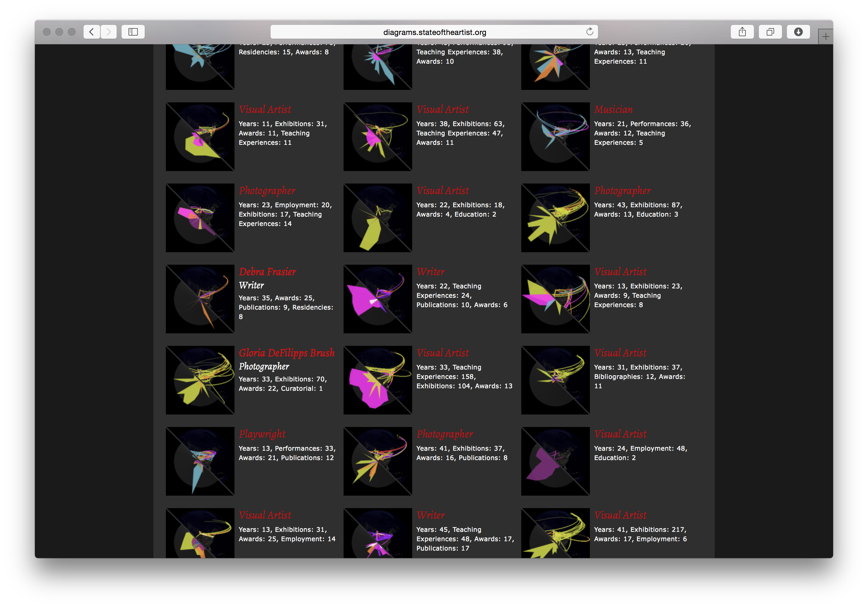This screenshot has width=868, height=608.
Task: Open Debra Frasier's diagram thumbnail
Action: (200, 299)
